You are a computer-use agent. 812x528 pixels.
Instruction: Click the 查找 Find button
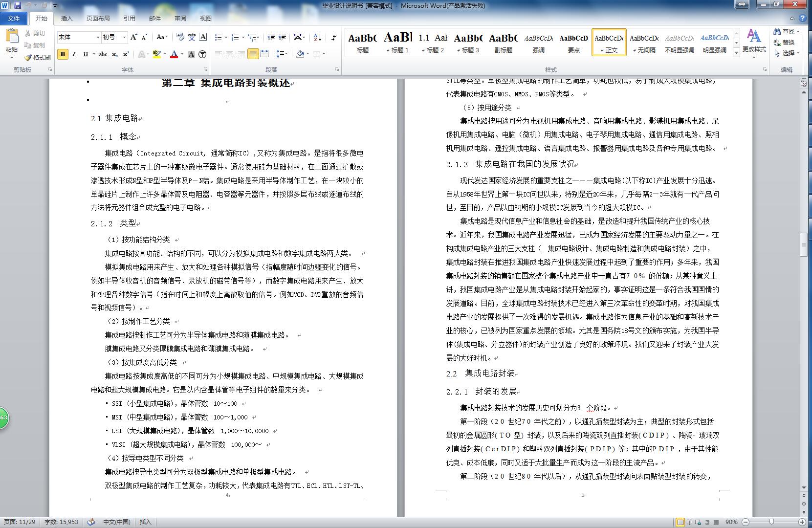(x=786, y=32)
